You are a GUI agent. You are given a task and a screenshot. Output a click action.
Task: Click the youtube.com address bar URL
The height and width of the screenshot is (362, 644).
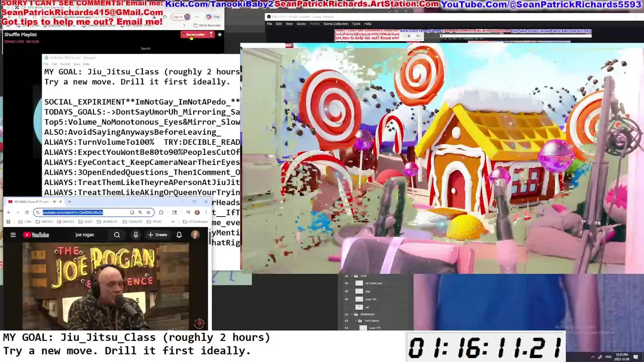[x=73, y=212]
